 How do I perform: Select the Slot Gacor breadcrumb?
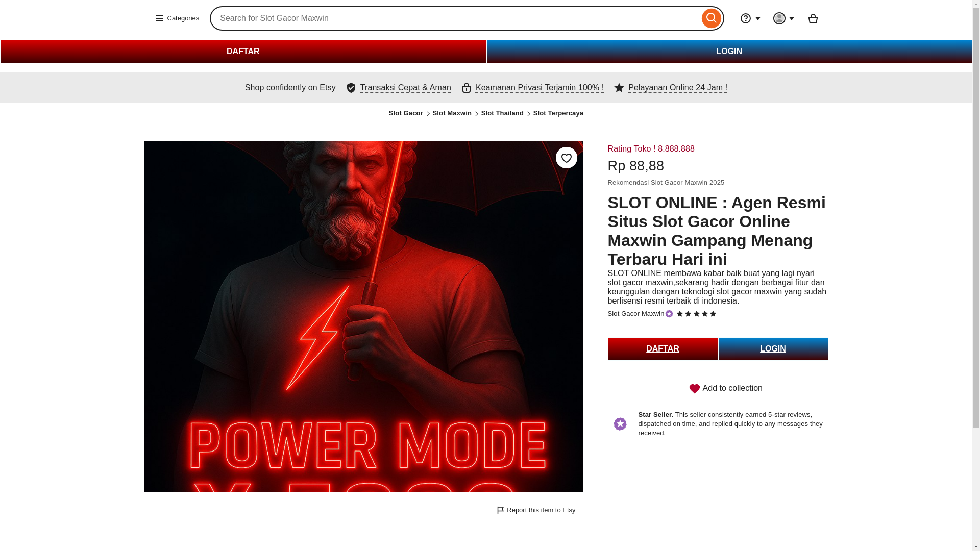click(406, 113)
